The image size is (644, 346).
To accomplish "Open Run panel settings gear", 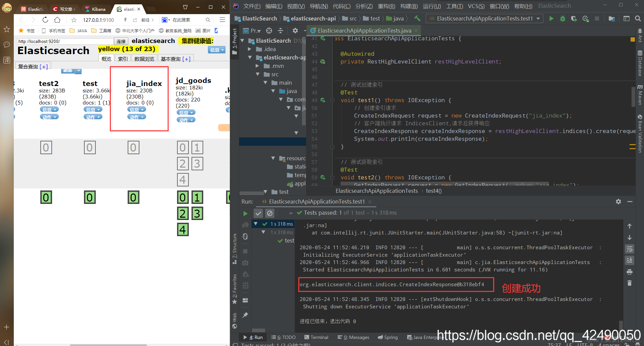I will [x=618, y=202].
